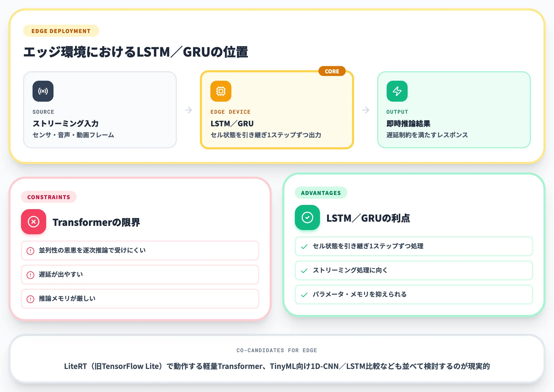The image size is (554, 392).
Task: Click the arrow between SOURCE and EDGE DEVICE cards
Action: click(188, 110)
